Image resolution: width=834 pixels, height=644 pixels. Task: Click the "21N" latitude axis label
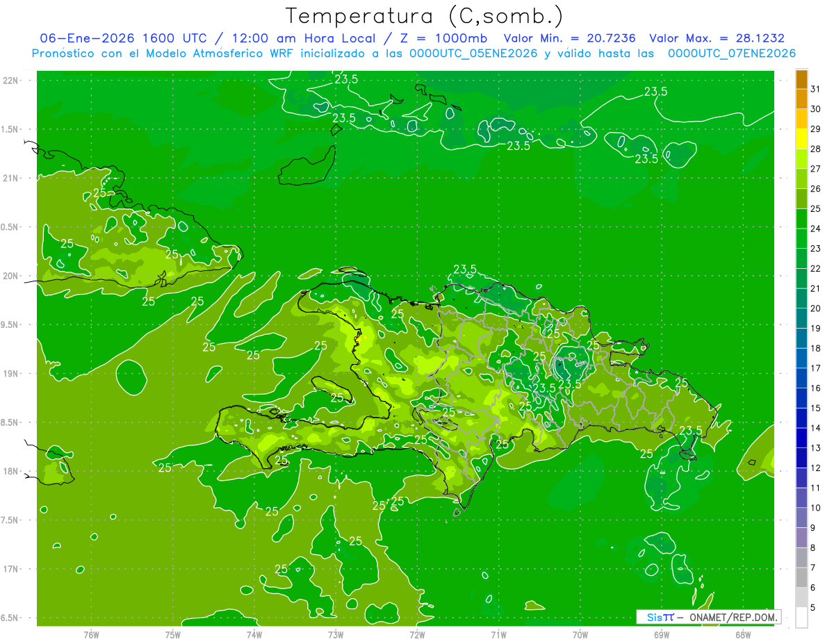click(12, 178)
